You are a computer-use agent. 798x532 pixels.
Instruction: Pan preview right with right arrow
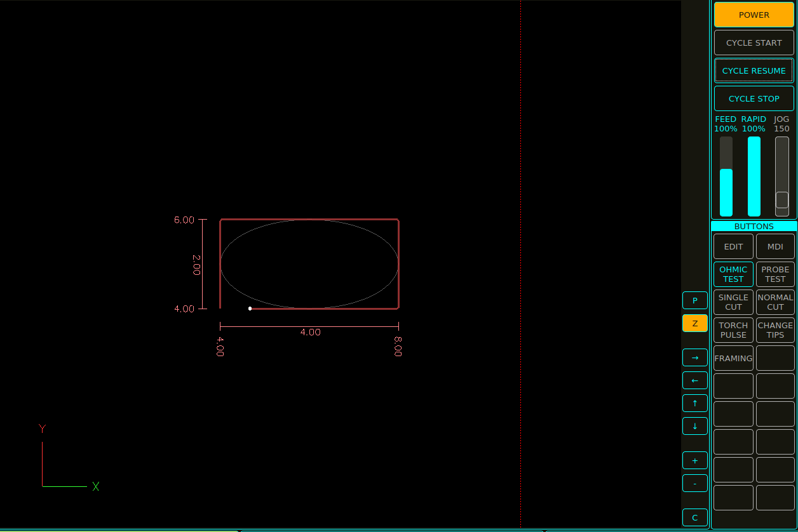coord(695,357)
